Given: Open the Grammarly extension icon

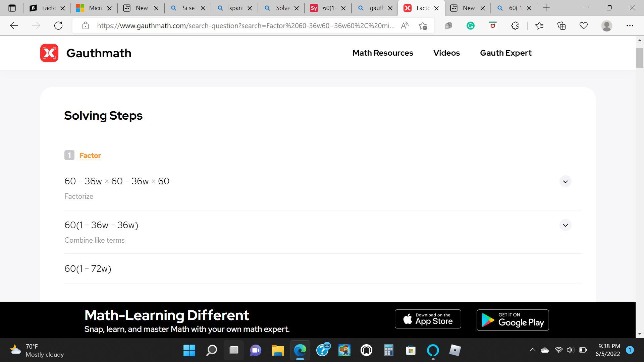Looking at the screenshot, I should point(470,25).
